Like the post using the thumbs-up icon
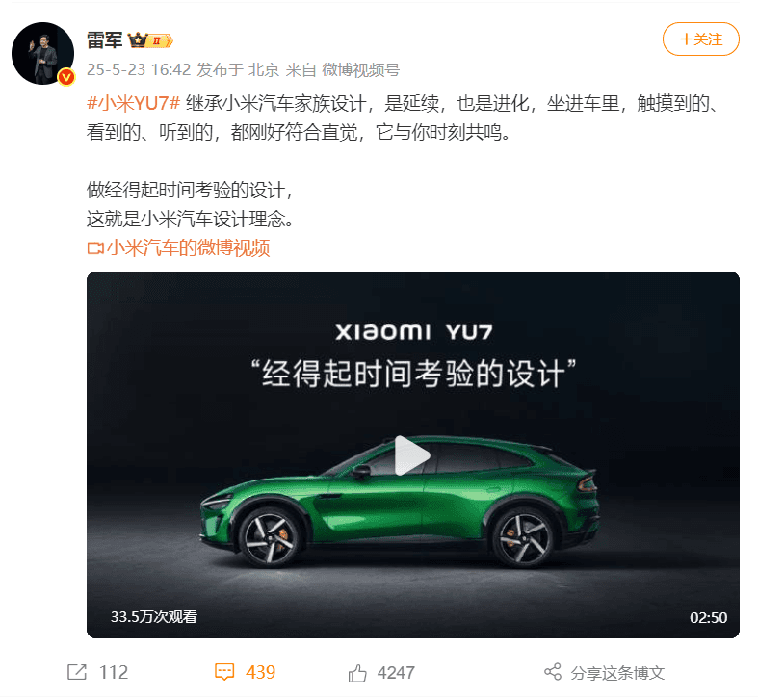Screen dimensions: 758x700 pyautogui.click(x=357, y=672)
